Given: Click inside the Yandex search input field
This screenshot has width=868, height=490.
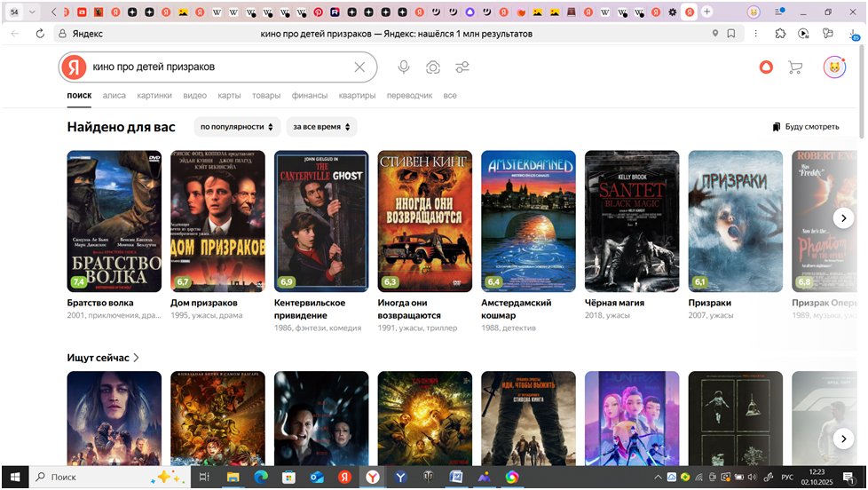Looking at the screenshot, I should tap(218, 67).
